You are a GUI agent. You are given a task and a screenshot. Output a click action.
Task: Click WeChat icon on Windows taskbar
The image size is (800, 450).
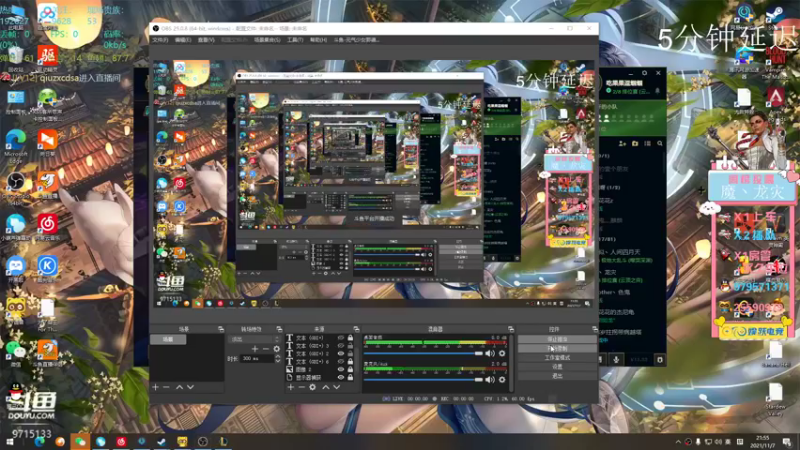point(80,442)
